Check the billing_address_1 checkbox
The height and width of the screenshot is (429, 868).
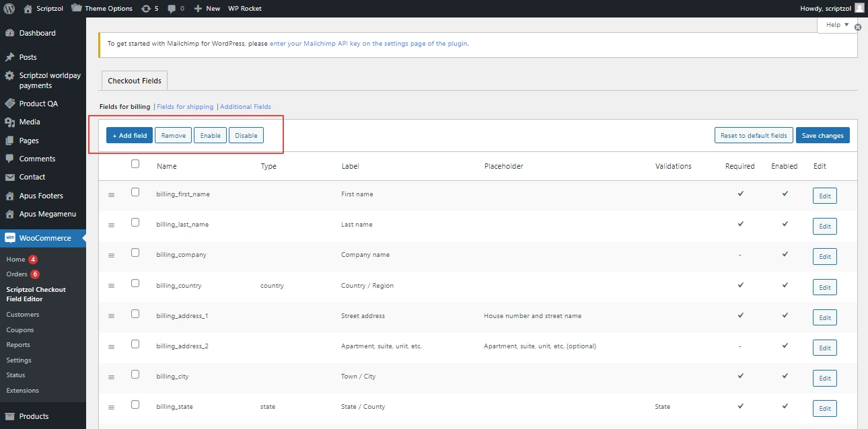(x=135, y=314)
